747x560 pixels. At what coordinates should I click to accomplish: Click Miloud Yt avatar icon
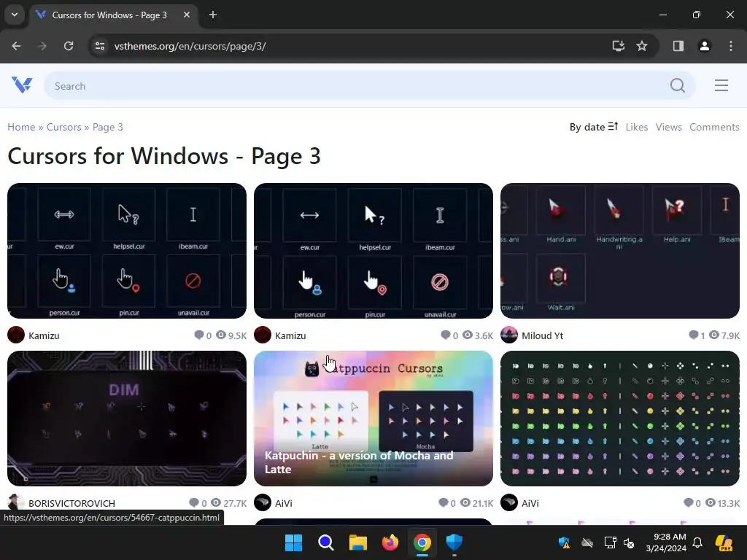(508, 335)
